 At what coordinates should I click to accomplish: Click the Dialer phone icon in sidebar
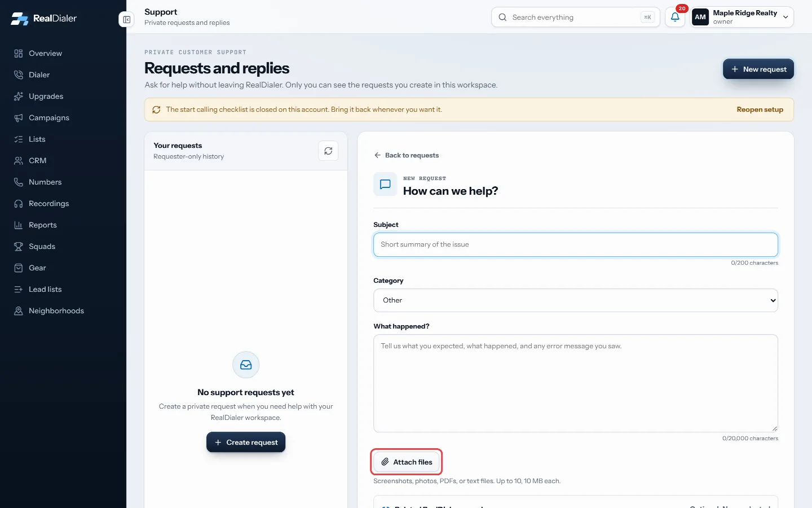pos(19,75)
